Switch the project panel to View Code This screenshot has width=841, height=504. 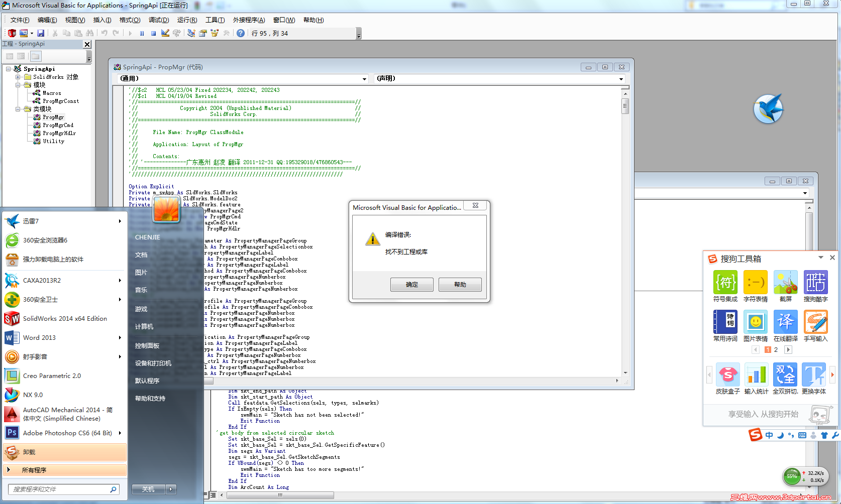pyautogui.click(x=10, y=56)
